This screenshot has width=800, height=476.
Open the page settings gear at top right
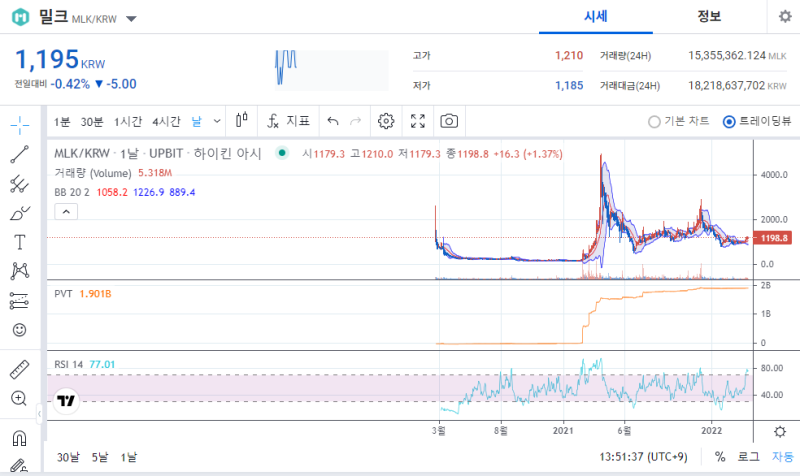785,16
